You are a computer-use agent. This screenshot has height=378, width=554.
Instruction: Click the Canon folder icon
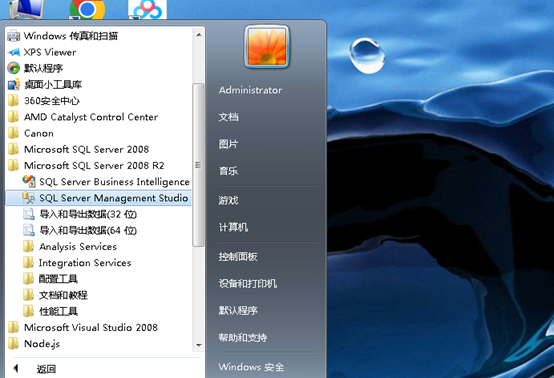coord(13,133)
